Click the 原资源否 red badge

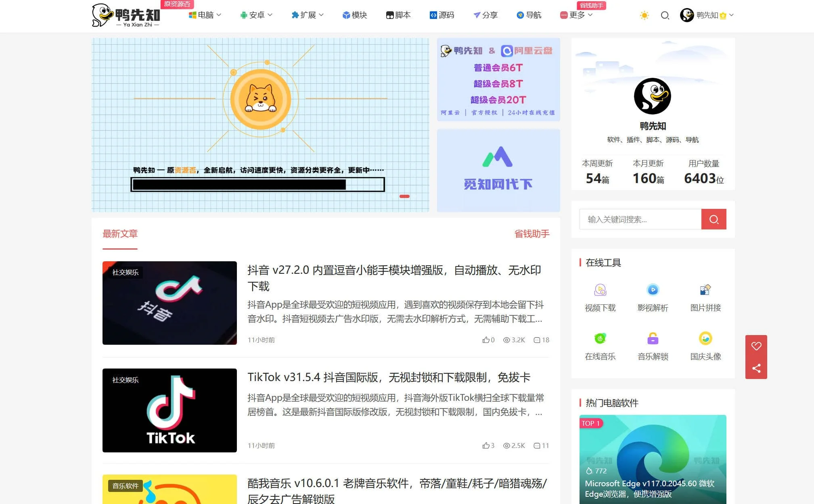177,4
